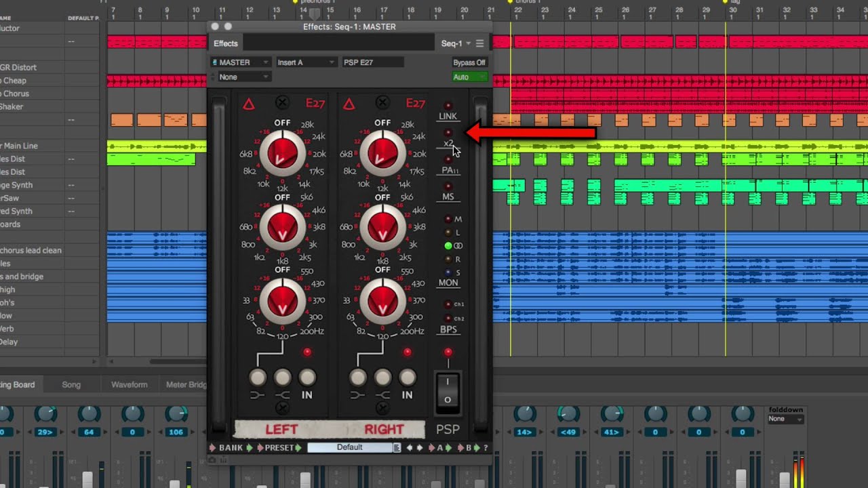
Task: Click the LEFT channel mid band gain knob
Action: 282,227
